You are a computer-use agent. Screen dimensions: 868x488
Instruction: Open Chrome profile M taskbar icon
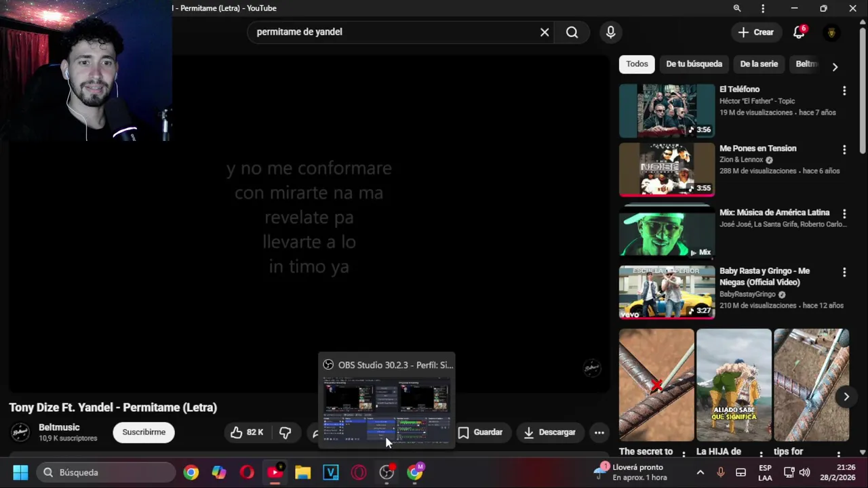(415, 472)
